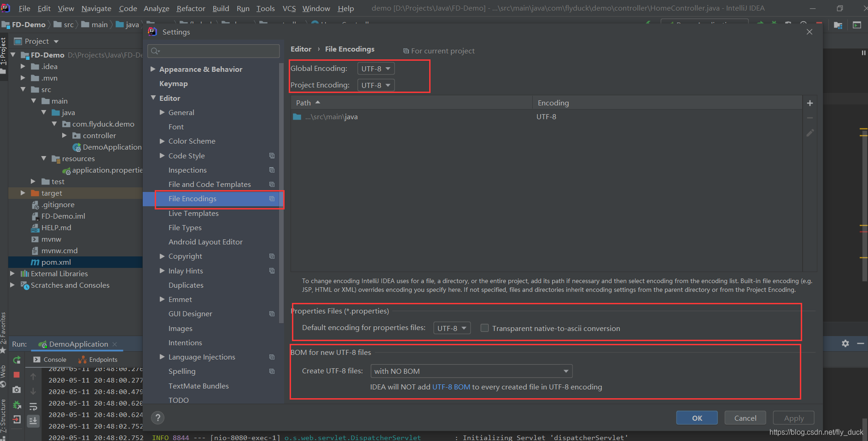The width and height of the screenshot is (868, 441).
Task: Switch to the Endpoints tab
Action: pos(98,360)
